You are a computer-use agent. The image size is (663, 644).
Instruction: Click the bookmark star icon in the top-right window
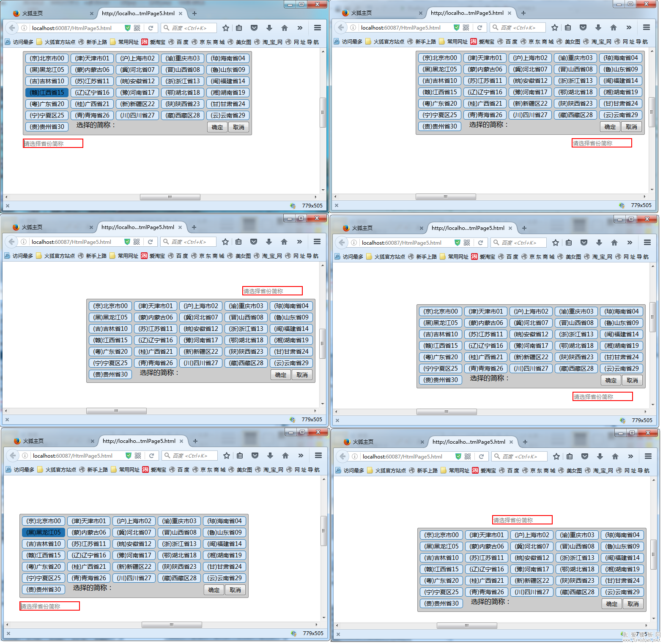555,27
